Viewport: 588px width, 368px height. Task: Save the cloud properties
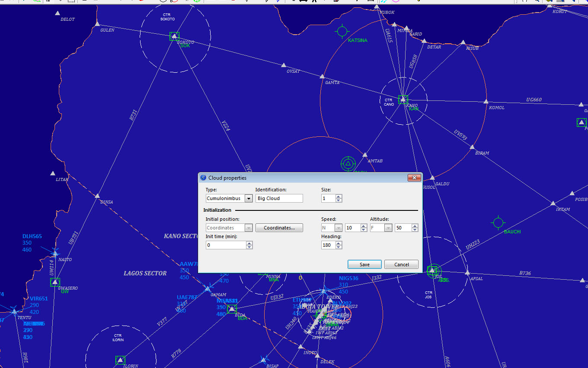364,265
